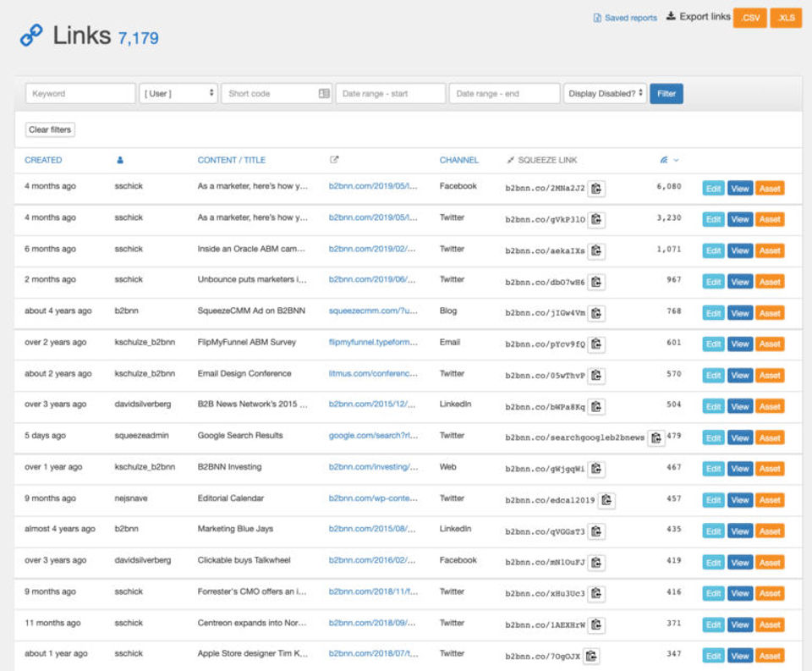Click the Keyword search input field
Screen dimensions: 812x671
tap(80, 93)
